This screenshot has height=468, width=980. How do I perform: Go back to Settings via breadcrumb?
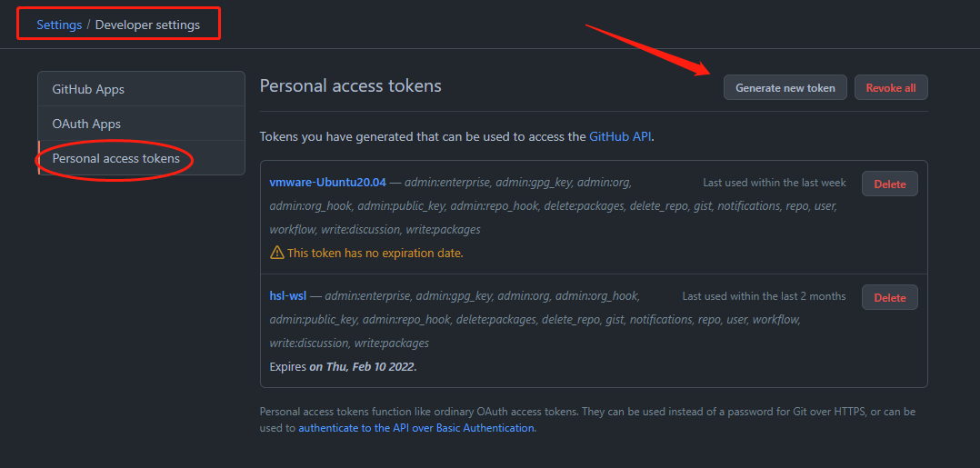[59, 25]
